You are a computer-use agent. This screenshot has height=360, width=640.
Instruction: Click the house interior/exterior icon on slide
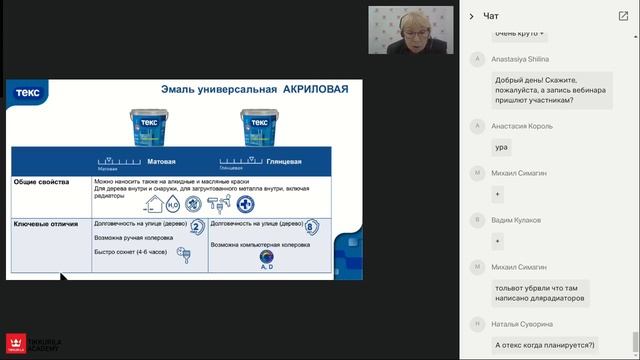153,204
